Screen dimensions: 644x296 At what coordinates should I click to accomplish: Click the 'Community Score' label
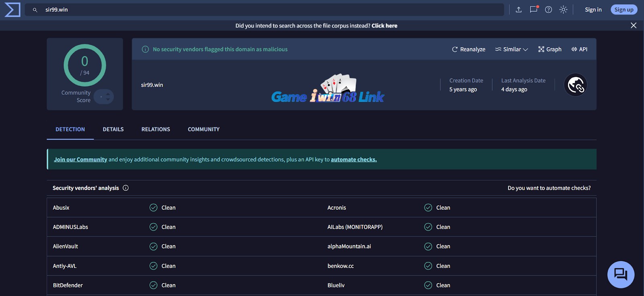[76, 96]
